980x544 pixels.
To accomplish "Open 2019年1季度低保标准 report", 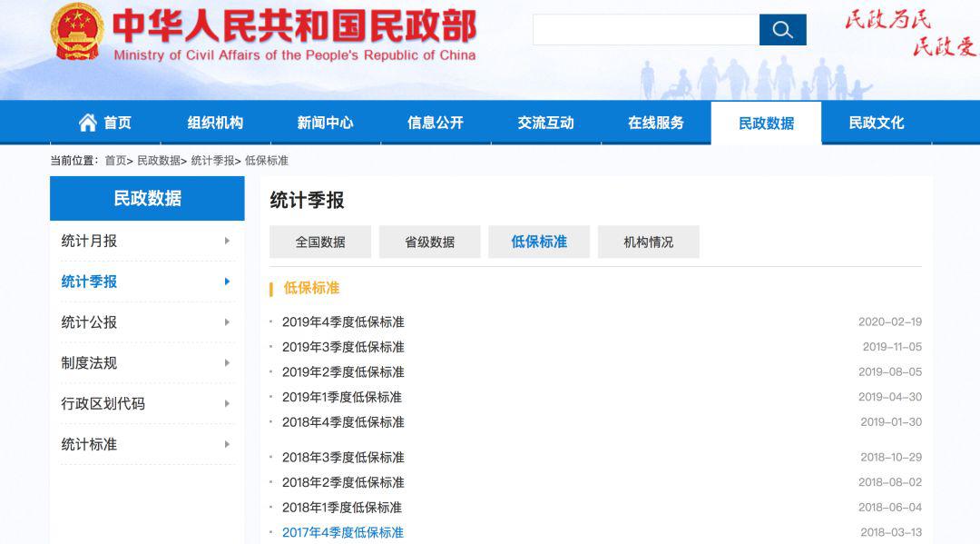I will [x=342, y=397].
